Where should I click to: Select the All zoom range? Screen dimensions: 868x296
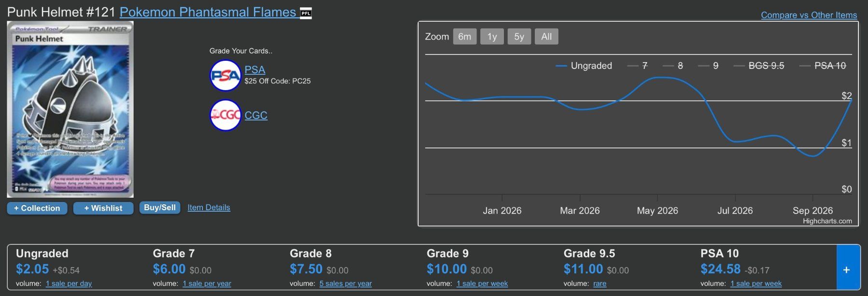click(546, 37)
